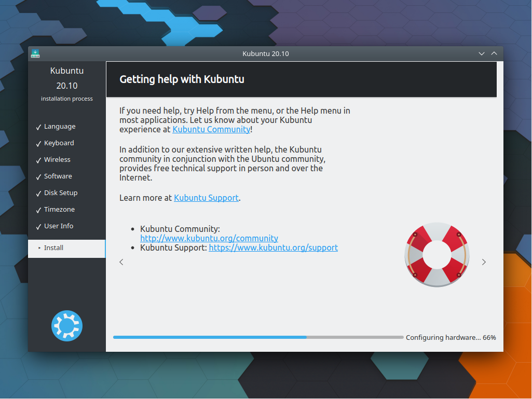Maximize the Kubuntu 20.10 installer window

pos(494,53)
